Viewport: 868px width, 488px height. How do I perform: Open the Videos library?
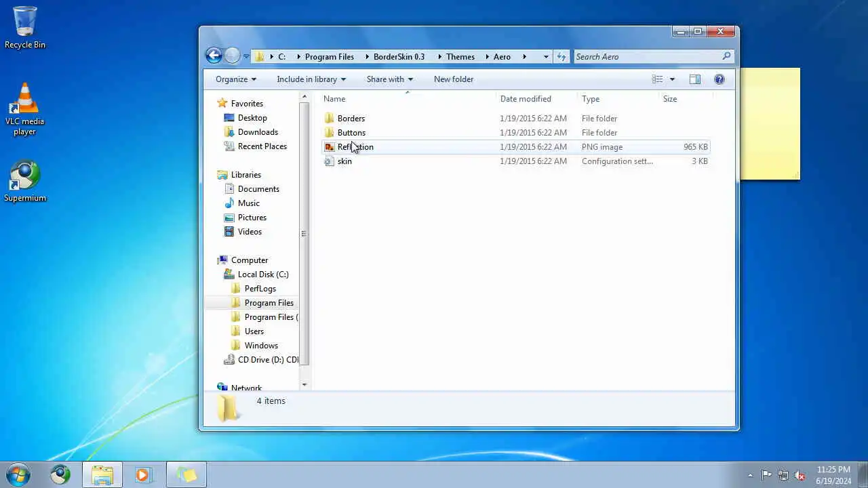click(x=250, y=232)
